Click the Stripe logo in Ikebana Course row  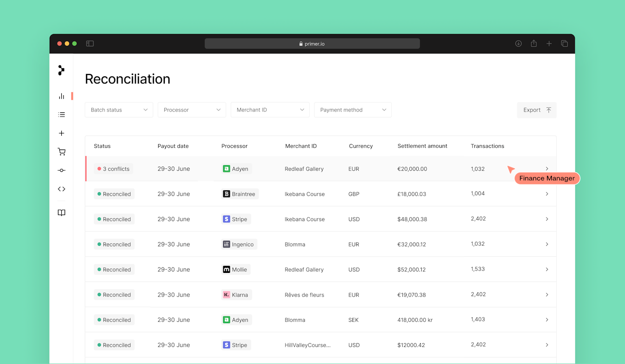click(227, 219)
